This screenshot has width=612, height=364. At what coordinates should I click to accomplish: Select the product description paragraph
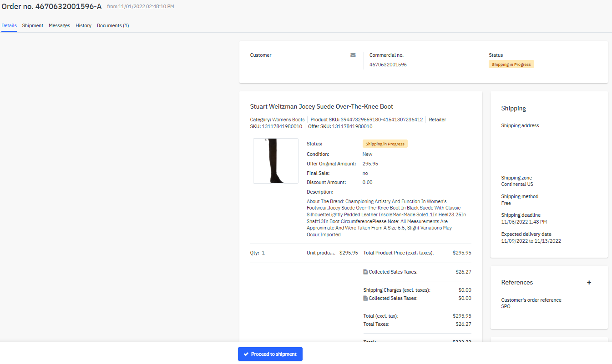[x=386, y=218]
